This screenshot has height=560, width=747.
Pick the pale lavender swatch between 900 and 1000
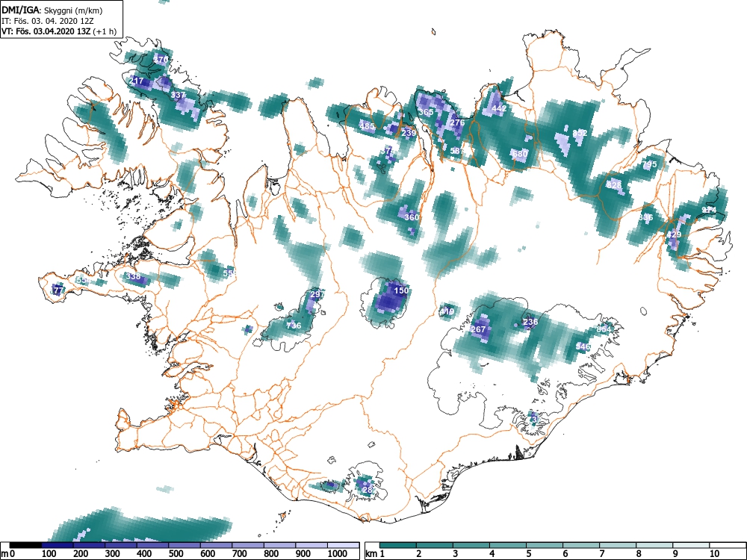coord(311,545)
